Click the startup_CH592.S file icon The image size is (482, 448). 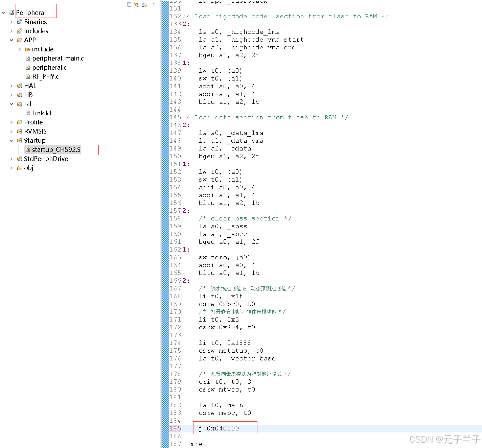(x=28, y=150)
